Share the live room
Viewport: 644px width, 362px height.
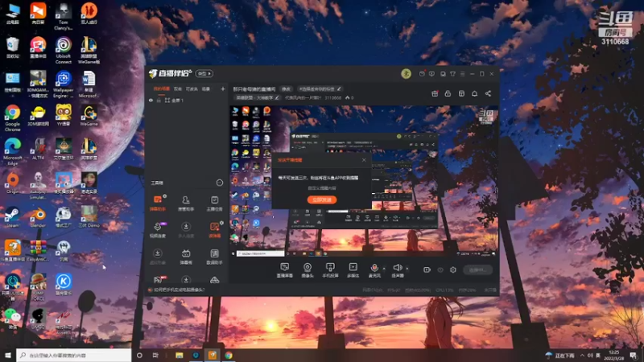488,93
